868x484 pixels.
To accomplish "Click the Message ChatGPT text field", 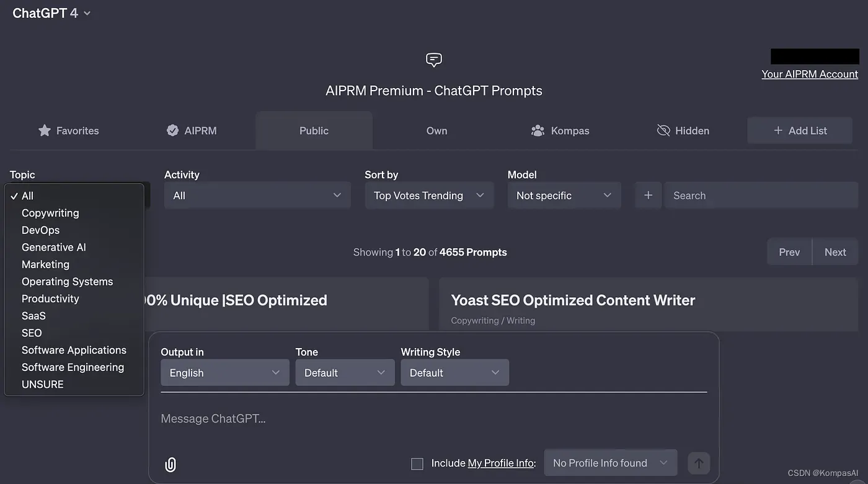I will click(x=433, y=419).
